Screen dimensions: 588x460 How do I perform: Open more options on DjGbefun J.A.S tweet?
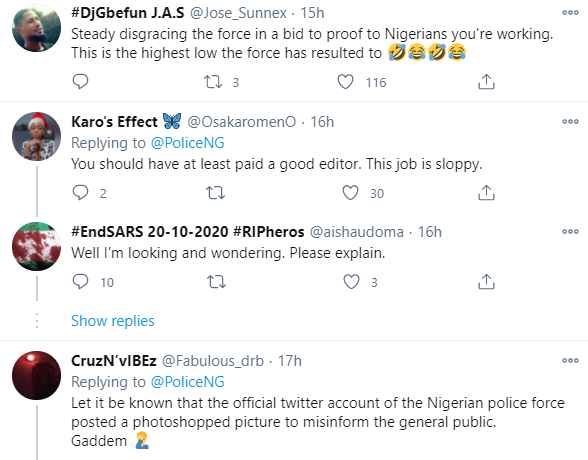click(570, 13)
